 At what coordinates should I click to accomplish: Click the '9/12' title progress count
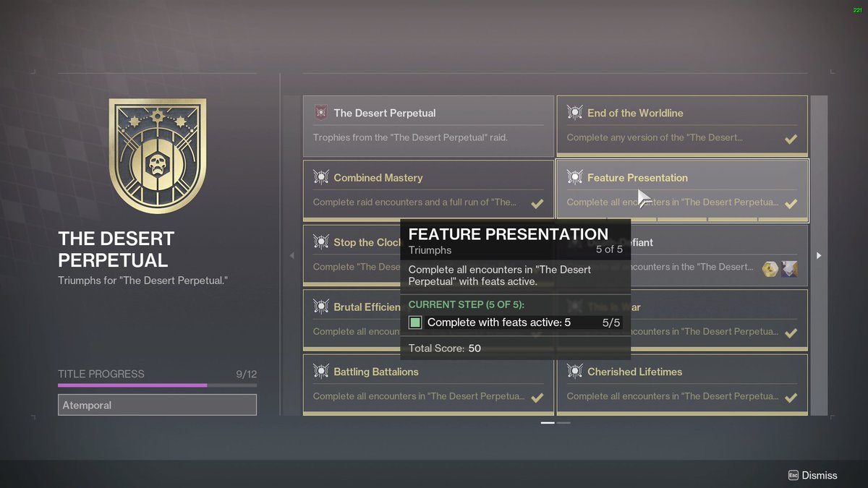pyautogui.click(x=246, y=374)
